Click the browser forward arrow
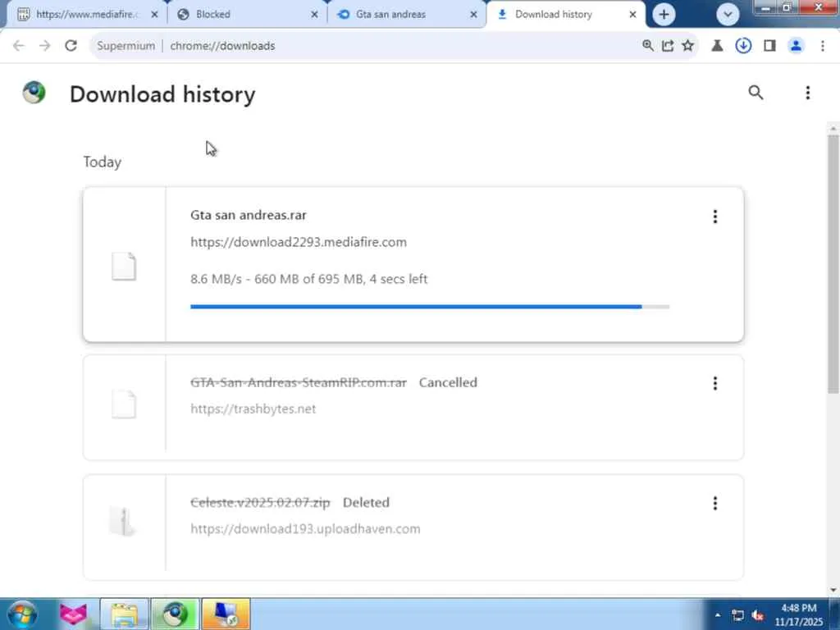840x630 pixels. pyautogui.click(x=44, y=46)
